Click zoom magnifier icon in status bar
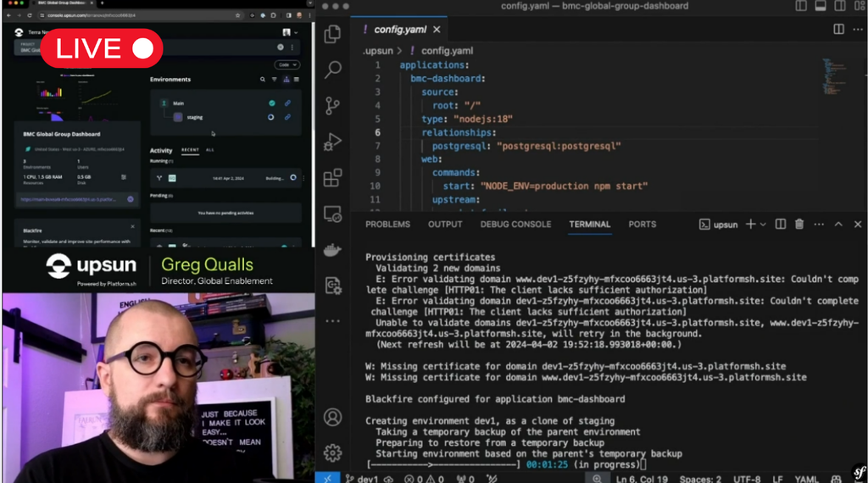 click(x=598, y=479)
